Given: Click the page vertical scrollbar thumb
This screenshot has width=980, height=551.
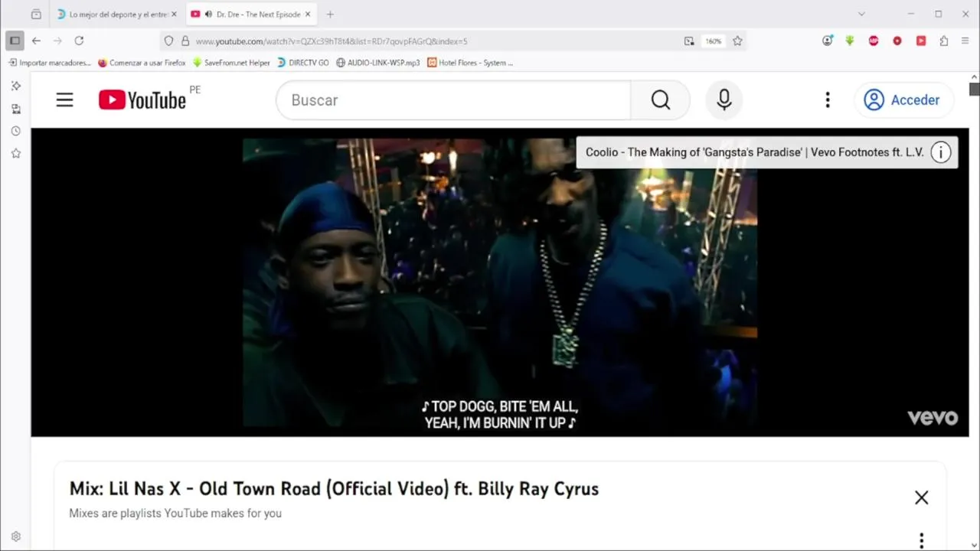Looking at the screenshot, I should 974,89.
